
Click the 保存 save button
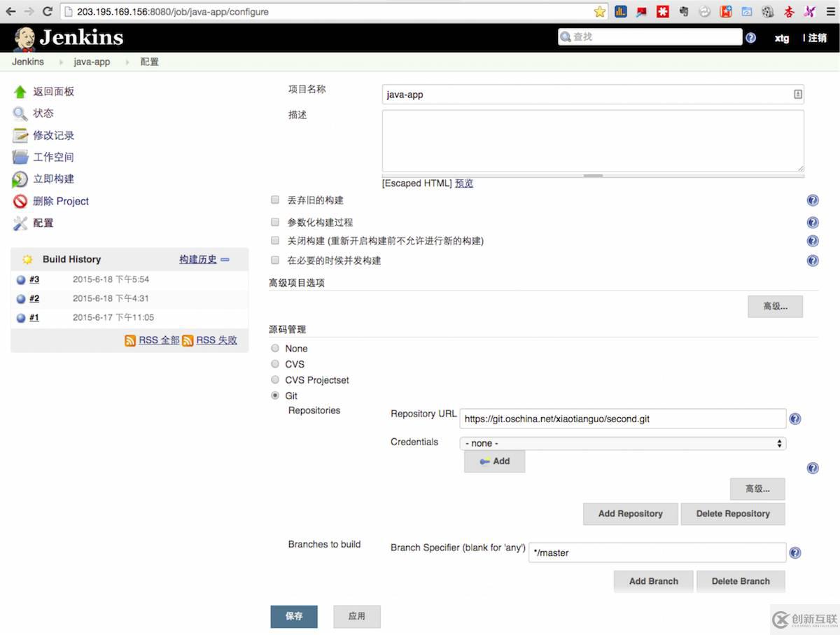(x=294, y=617)
